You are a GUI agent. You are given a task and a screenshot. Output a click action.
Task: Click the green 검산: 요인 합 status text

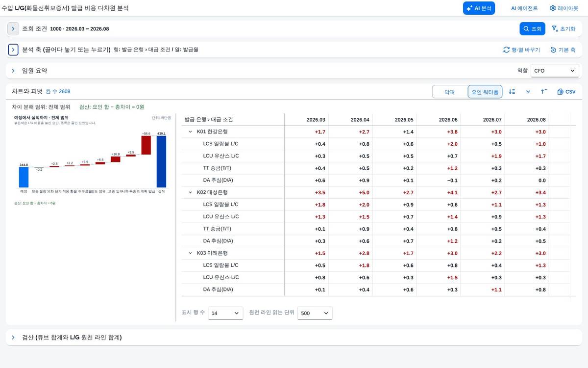[112, 107]
